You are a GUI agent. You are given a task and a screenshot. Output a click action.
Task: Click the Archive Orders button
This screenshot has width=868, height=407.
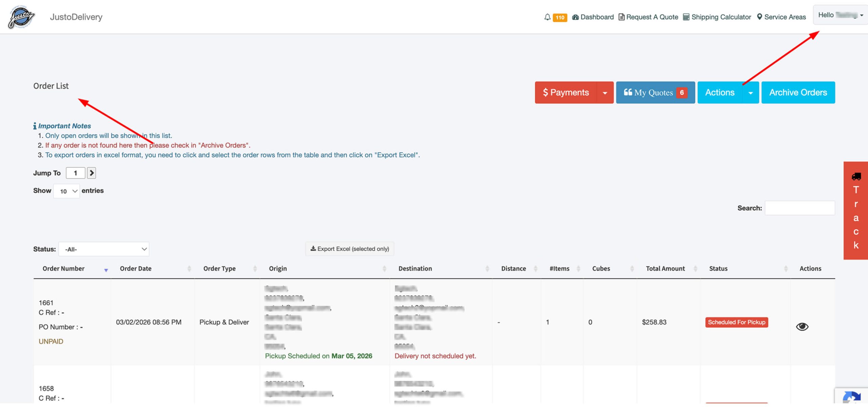point(798,93)
